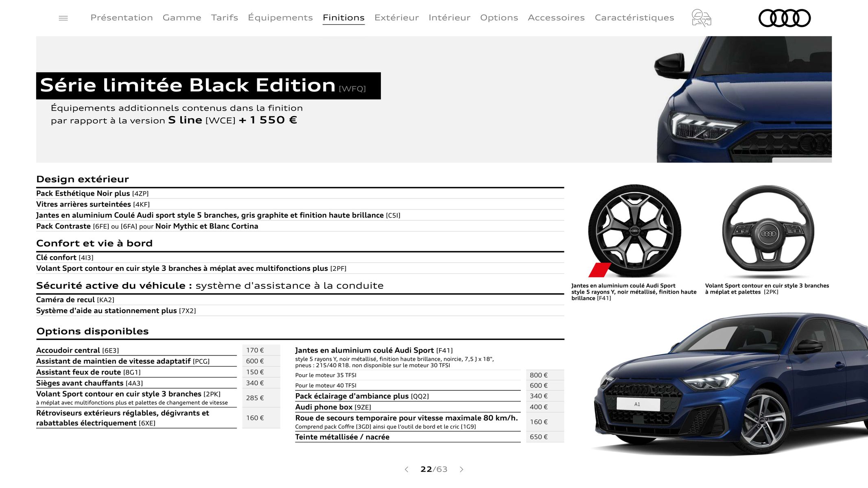This screenshot has height=488, width=868.
Task: Select Vitres arrières surteintées row
Action: pyautogui.click(x=300, y=204)
